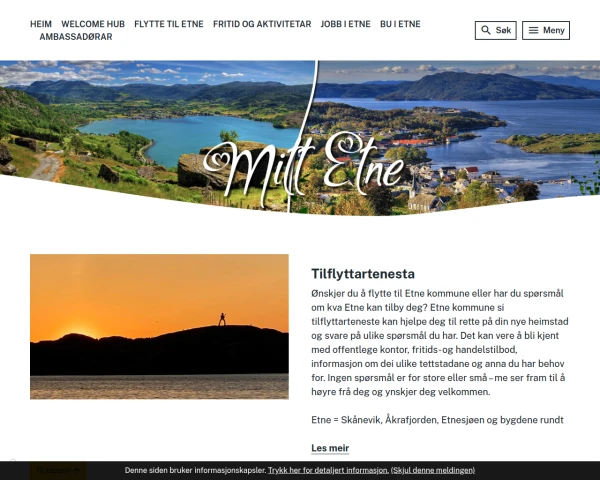Click the Tilflyttartenesta heading

click(x=363, y=274)
